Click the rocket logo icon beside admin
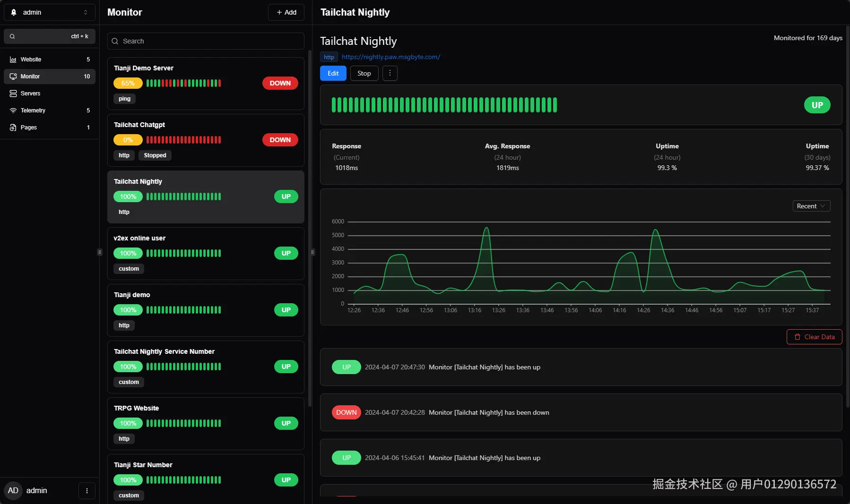 pos(14,12)
